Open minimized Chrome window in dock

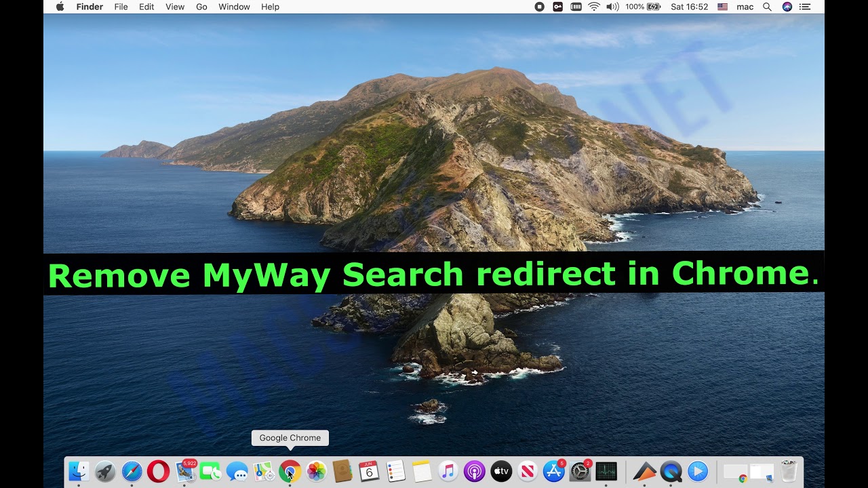pos(735,472)
